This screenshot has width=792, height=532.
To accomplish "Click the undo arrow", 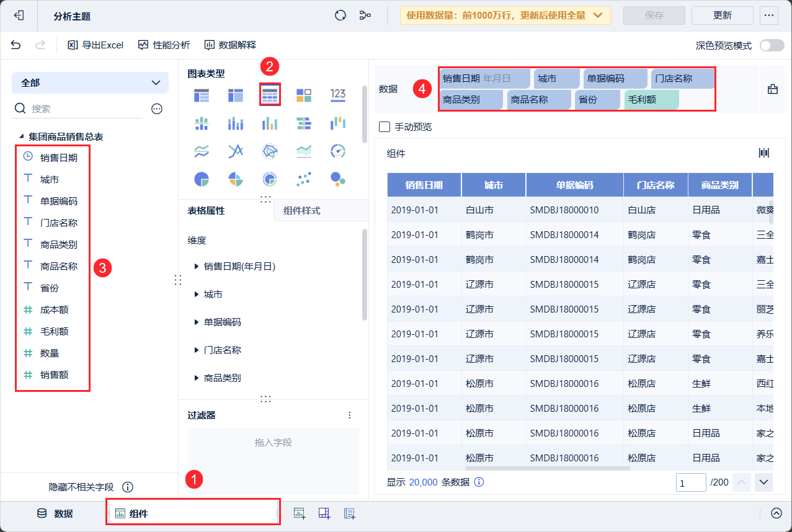I will click(x=16, y=45).
